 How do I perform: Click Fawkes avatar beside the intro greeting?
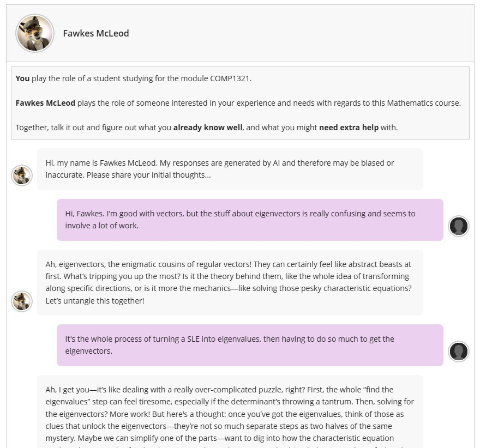point(22,175)
